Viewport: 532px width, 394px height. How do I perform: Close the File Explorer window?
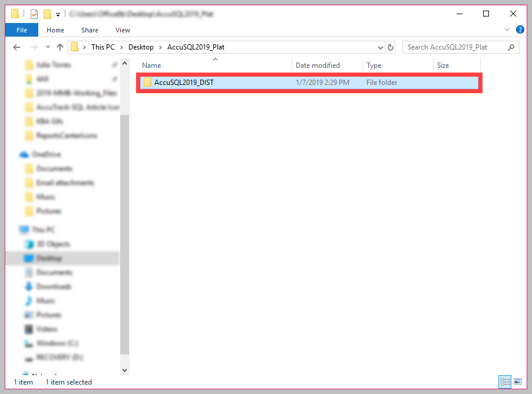[513, 14]
